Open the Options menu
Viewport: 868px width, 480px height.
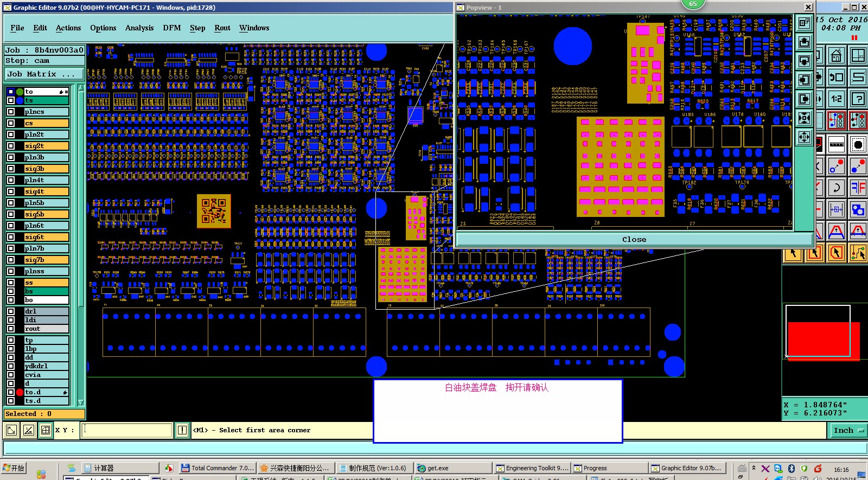point(103,28)
